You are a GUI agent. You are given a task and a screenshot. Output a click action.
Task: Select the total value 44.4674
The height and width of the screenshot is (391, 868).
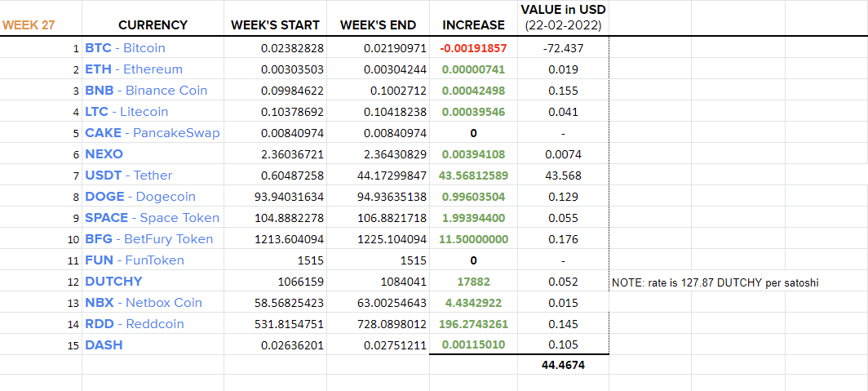click(x=564, y=365)
